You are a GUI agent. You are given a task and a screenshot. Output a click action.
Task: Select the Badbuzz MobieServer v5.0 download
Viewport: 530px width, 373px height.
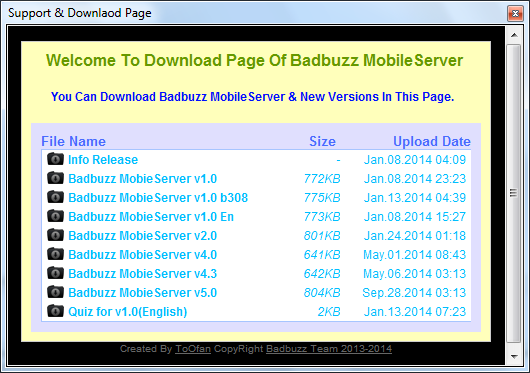(143, 293)
